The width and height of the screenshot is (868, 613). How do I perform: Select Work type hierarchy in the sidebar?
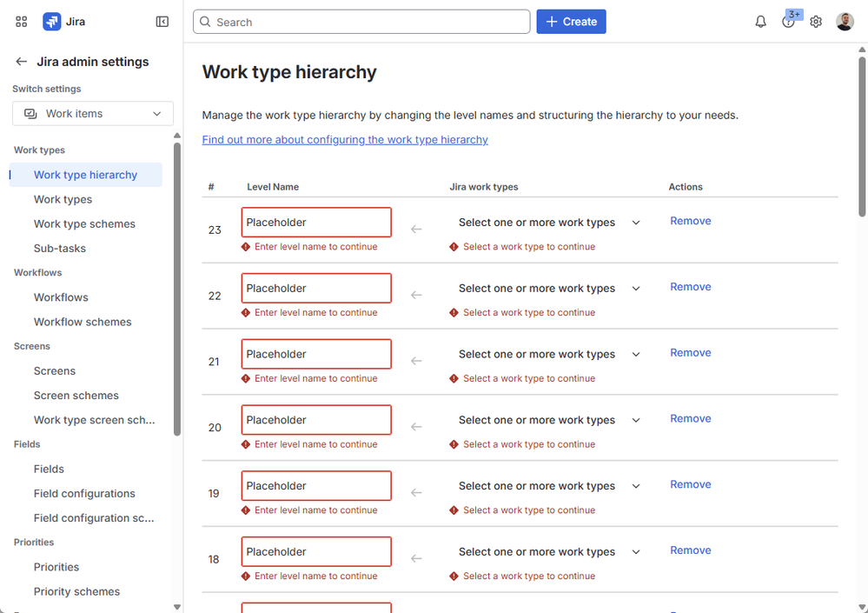point(86,175)
